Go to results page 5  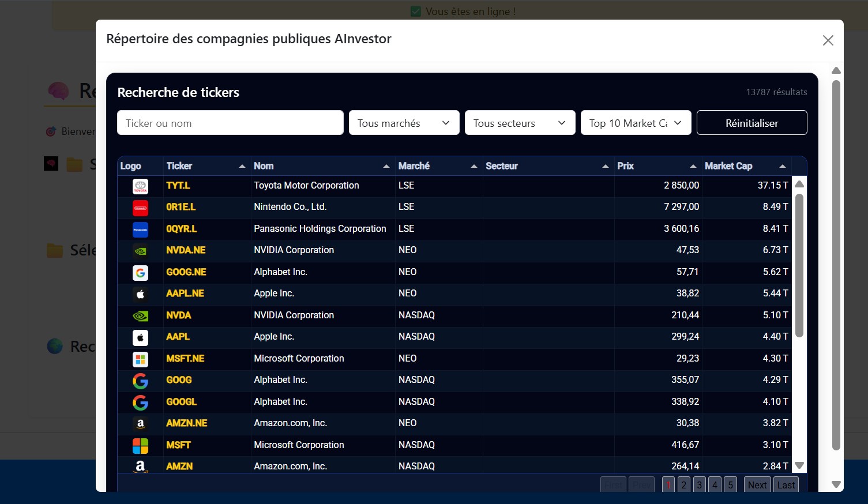pos(731,485)
